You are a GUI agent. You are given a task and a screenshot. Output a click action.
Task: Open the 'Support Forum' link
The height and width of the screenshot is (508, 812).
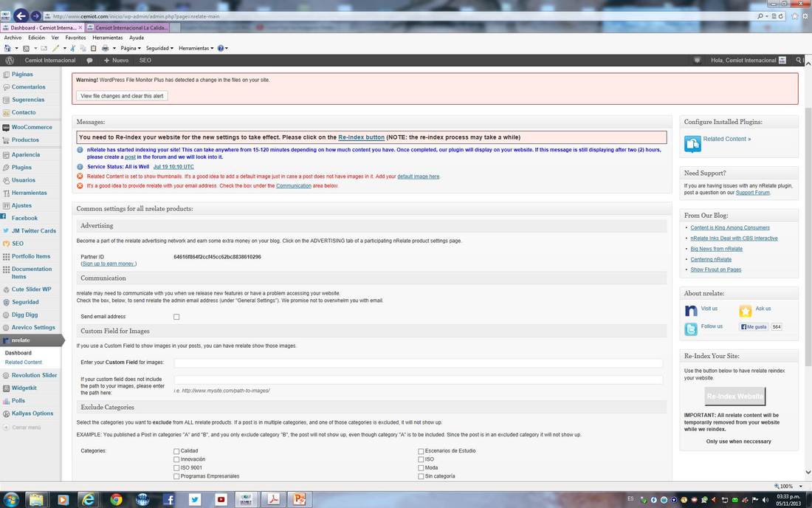(752, 193)
